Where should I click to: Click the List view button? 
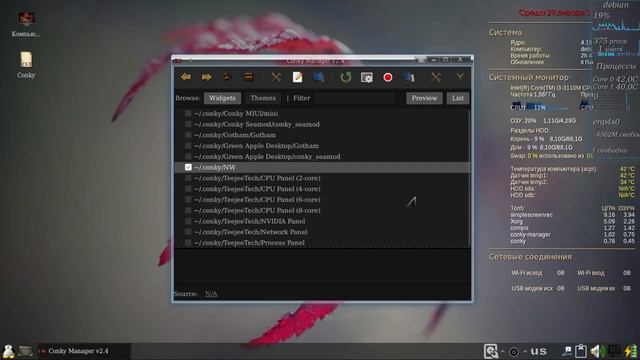click(x=458, y=98)
